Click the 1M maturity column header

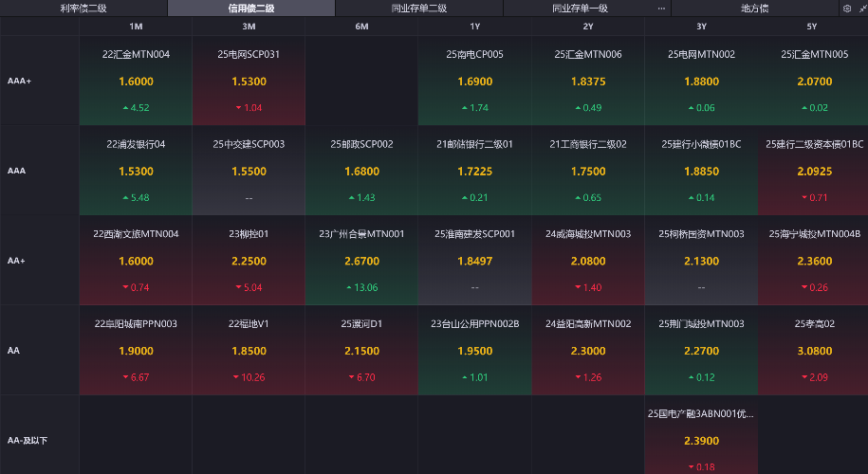click(x=136, y=27)
